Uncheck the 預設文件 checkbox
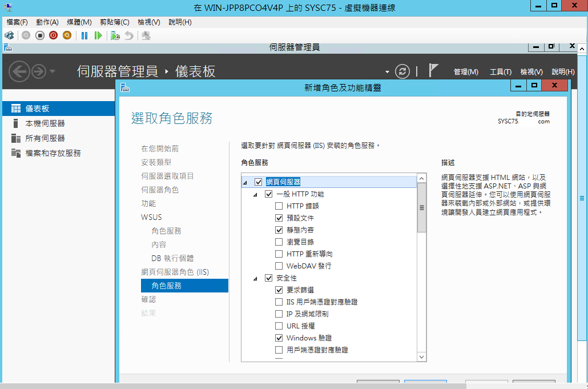The height and width of the screenshot is (389, 588). click(279, 218)
